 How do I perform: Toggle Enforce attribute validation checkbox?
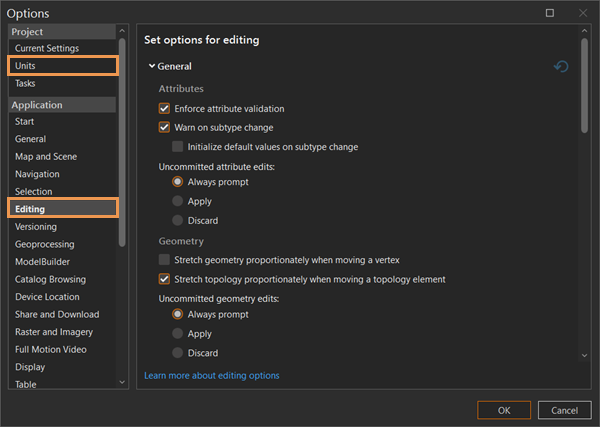(165, 108)
